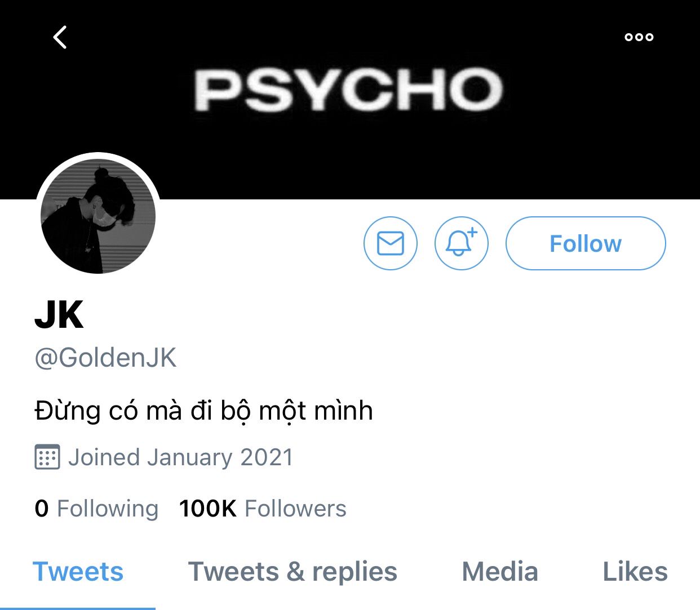Viewport: 700px width, 610px height.
Task: View the JK profile picture
Action: [x=98, y=216]
